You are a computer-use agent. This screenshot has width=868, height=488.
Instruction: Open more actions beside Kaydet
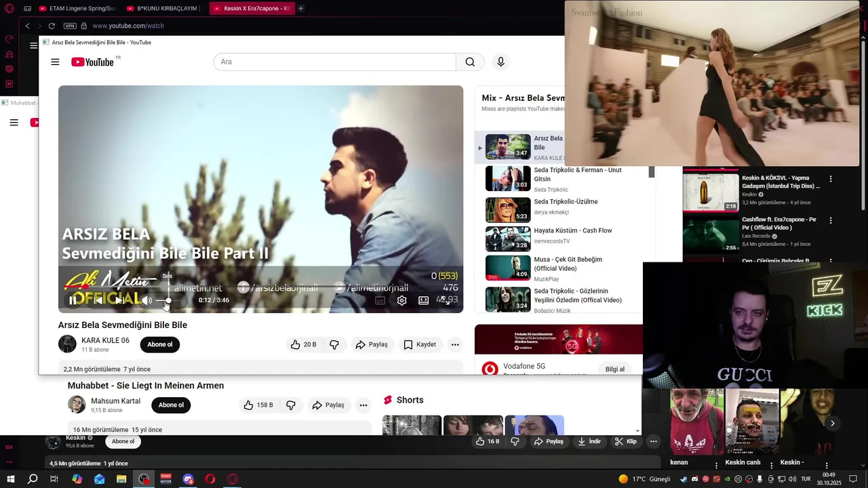pyautogui.click(x=455, y=344)
